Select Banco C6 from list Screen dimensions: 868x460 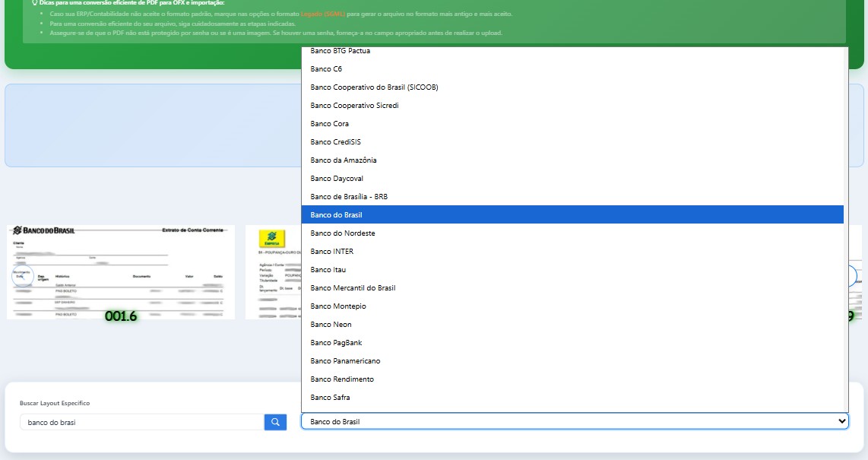572,68
